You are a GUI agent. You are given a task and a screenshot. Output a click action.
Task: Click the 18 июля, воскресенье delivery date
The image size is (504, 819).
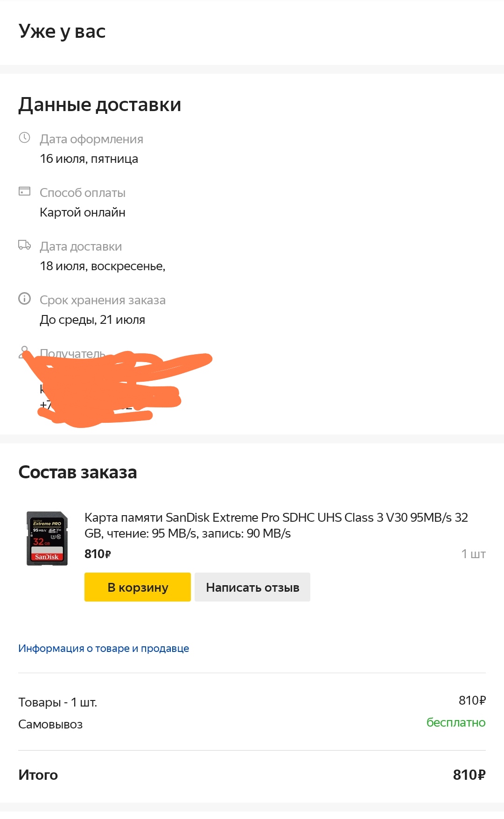[103, 266]
